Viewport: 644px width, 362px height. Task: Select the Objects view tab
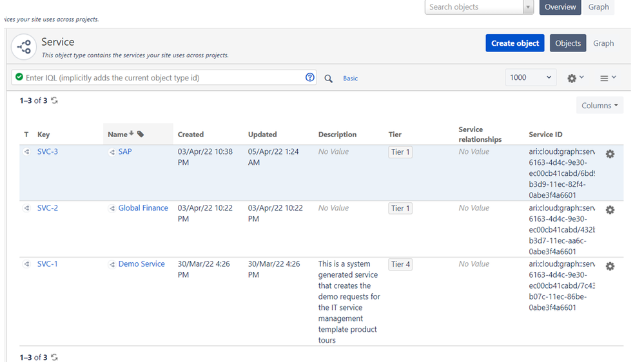coord(568,43)
